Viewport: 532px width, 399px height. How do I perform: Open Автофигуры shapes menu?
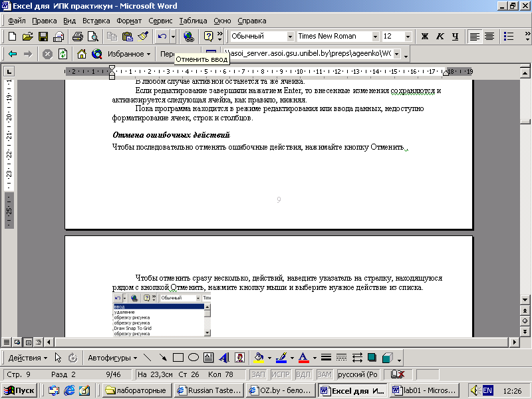click(x=112, y=358)
